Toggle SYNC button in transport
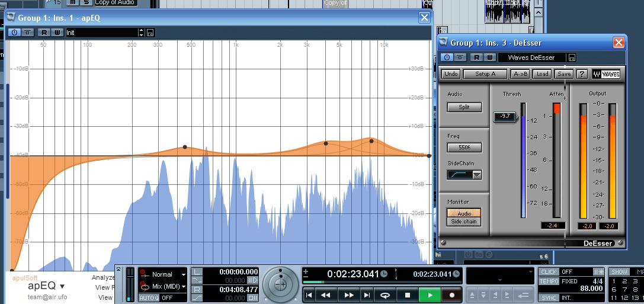644x304 pixels. point(549,297)
